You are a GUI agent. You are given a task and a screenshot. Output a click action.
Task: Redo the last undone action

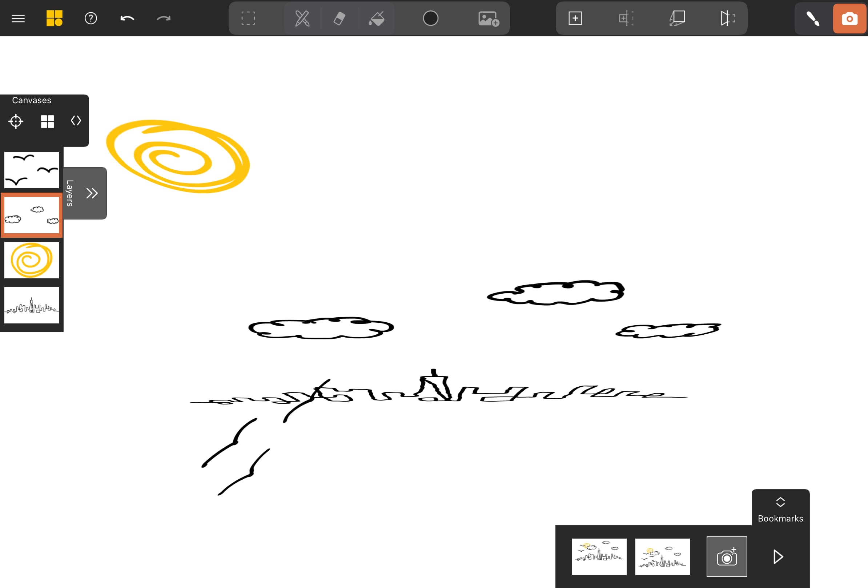[x=164, y=18]
